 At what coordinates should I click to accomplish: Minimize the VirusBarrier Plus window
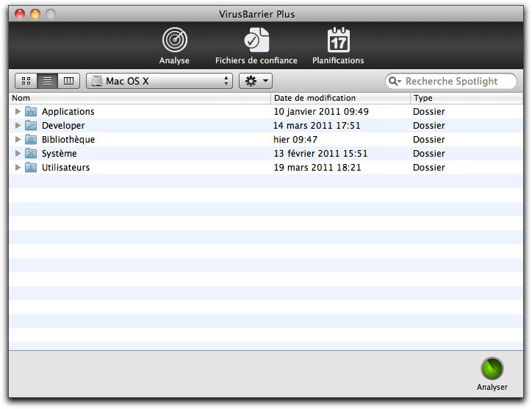click(35, 14)
